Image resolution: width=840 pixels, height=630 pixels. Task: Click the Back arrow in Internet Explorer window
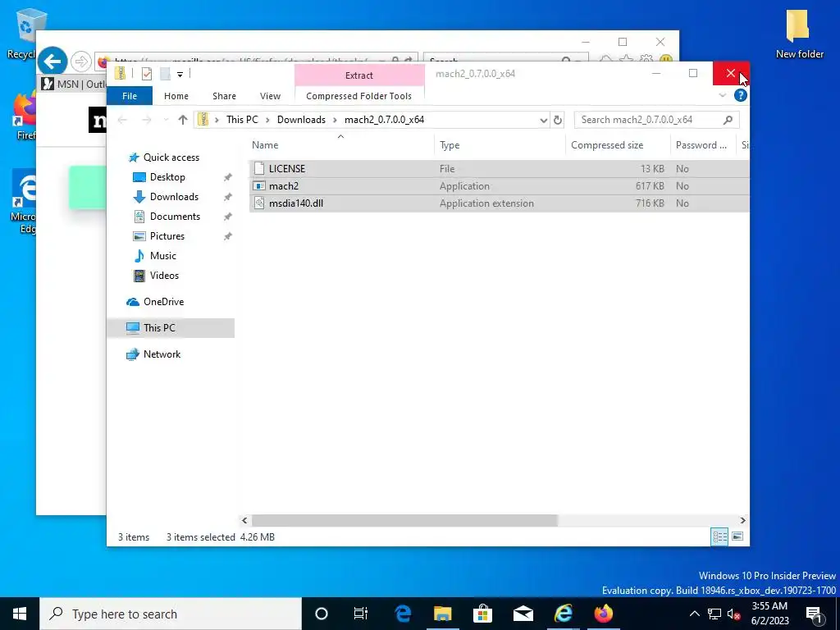(52, 62)
